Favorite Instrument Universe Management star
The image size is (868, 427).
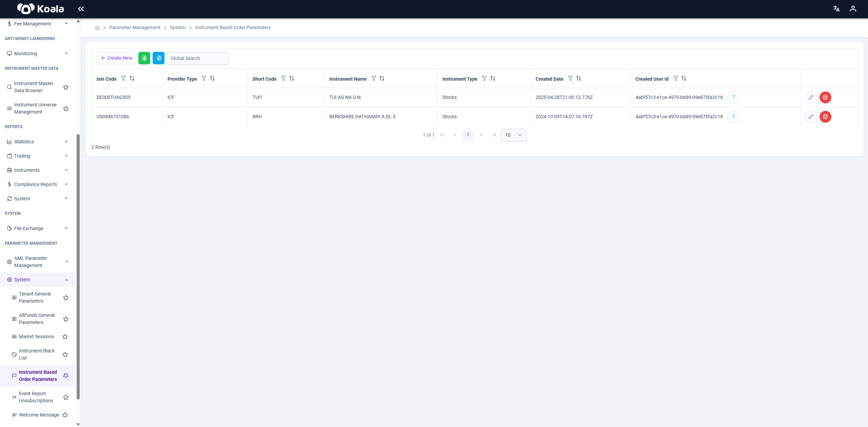[x=66, y=108]
